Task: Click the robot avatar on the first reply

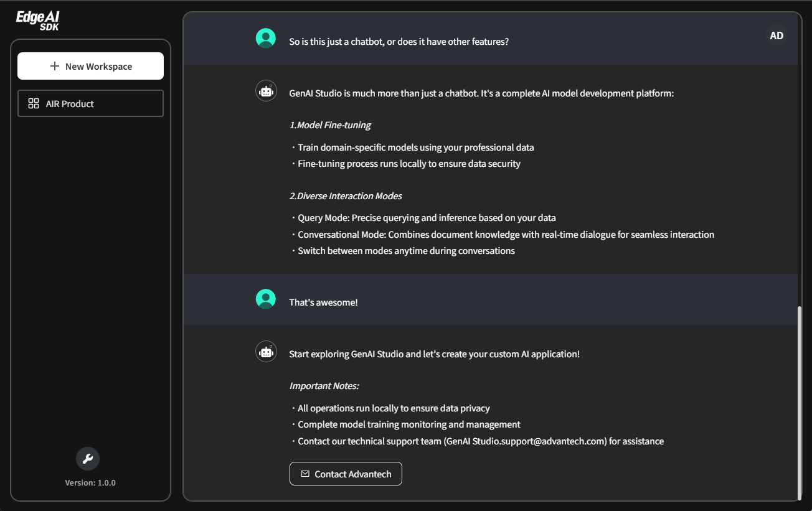Action: 265,90
